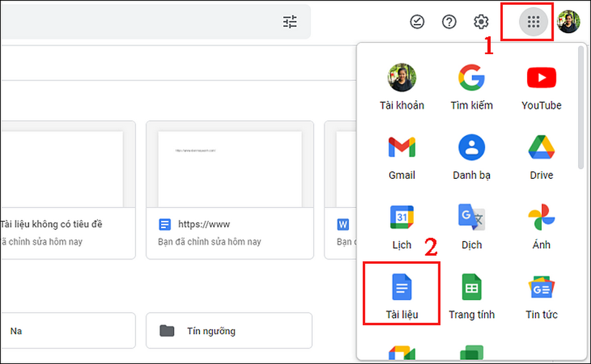591x364 pixels.
Task: Open Tài liệu (Google Docs) app
Action: 401,294
